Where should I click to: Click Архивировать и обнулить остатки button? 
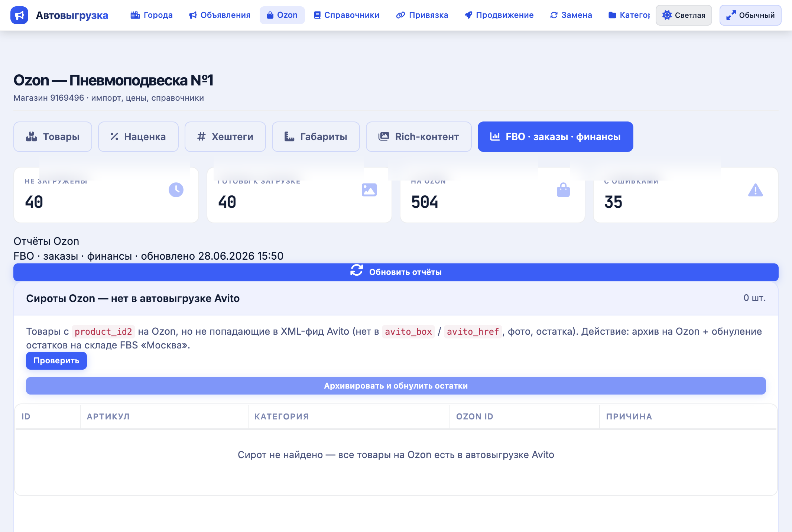pos(396,386)
